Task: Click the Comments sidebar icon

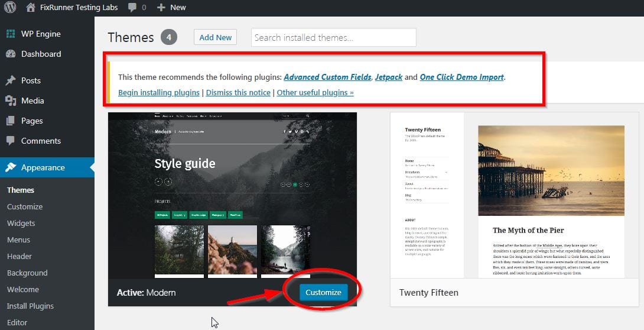Action: (11, 141)
